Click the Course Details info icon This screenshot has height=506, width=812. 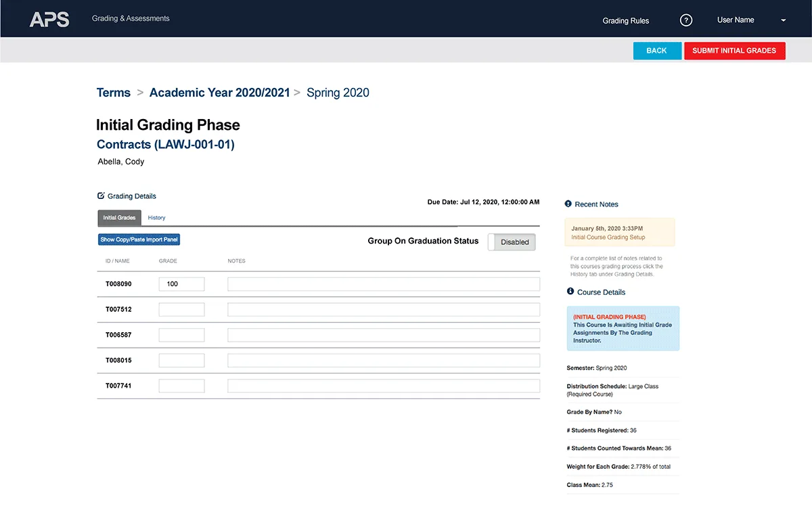tap(570, 292)
